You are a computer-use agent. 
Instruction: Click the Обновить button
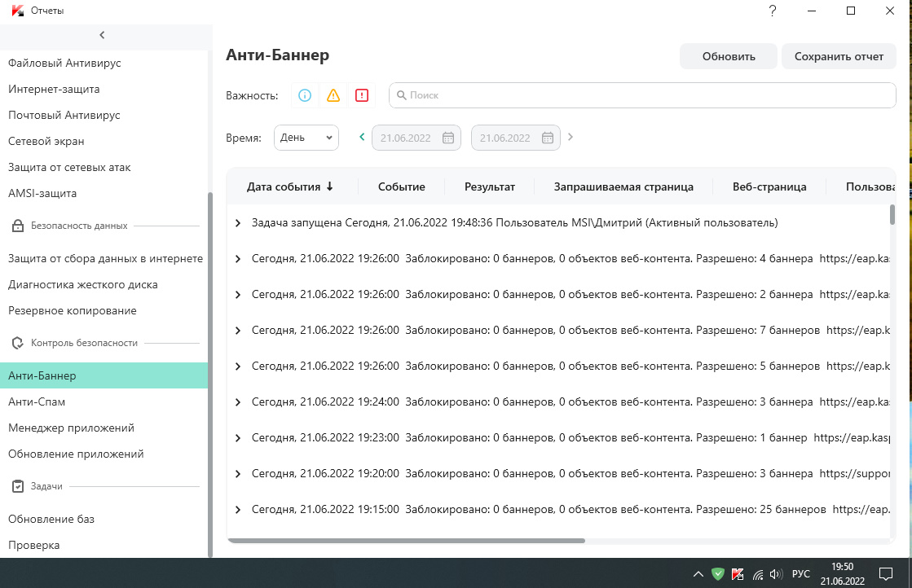tap(728, 56)
